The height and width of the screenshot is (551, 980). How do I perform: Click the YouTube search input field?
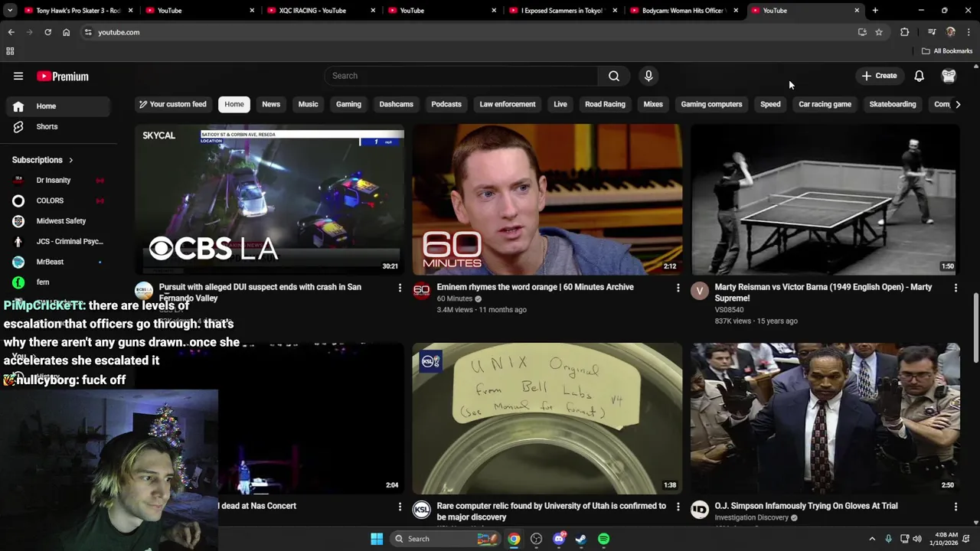click(462, 76)
